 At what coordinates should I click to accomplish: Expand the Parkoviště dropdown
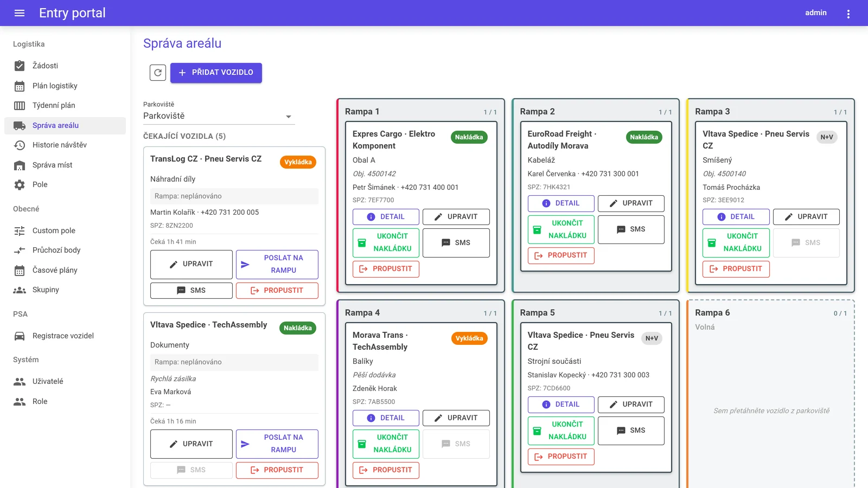tap(219, 116)
